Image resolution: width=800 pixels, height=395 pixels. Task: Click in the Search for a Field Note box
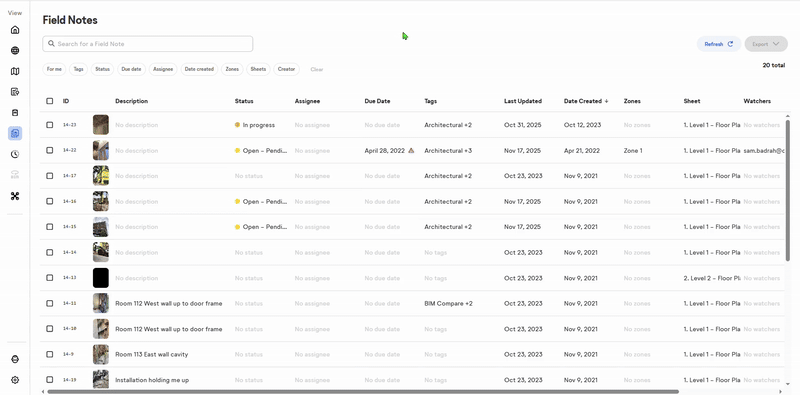pyautogui.click(x=147, y=44)
